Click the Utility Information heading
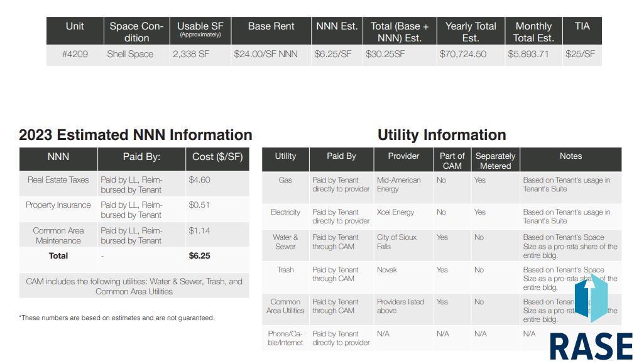Screen dimensions: 639x364 [441, 135]
